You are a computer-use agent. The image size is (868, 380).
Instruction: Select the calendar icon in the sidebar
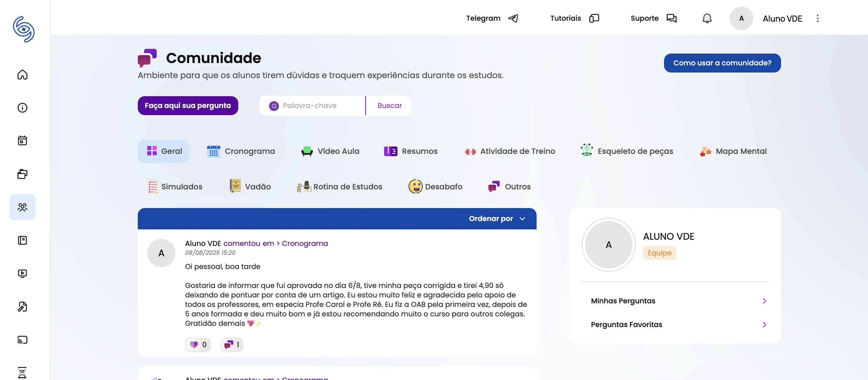22,141
